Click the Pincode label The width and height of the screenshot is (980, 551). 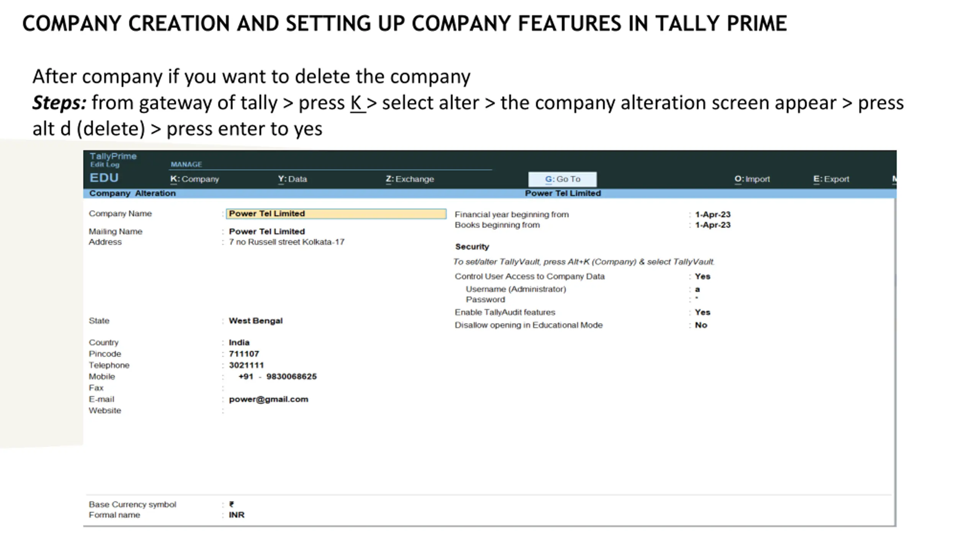tap(105, 354)
